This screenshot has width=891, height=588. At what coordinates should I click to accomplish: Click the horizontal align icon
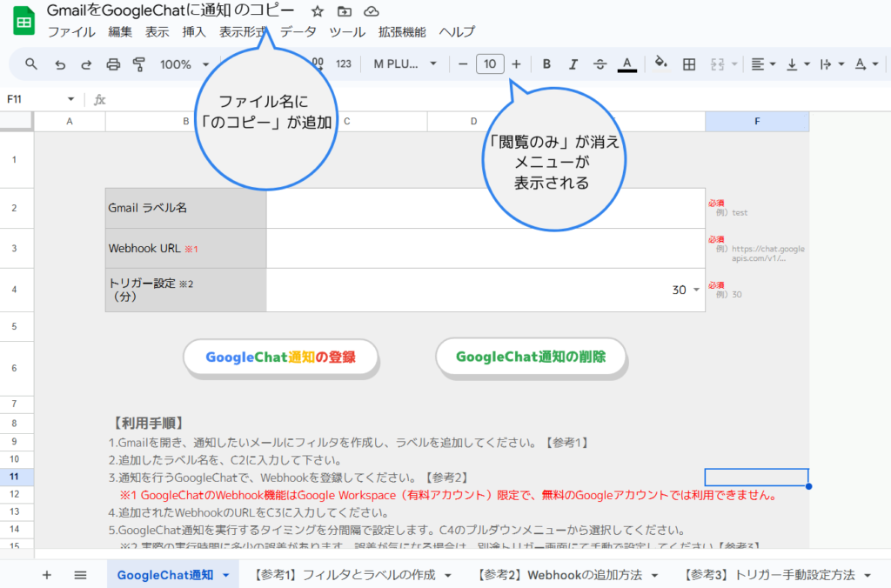pos(758,64)
